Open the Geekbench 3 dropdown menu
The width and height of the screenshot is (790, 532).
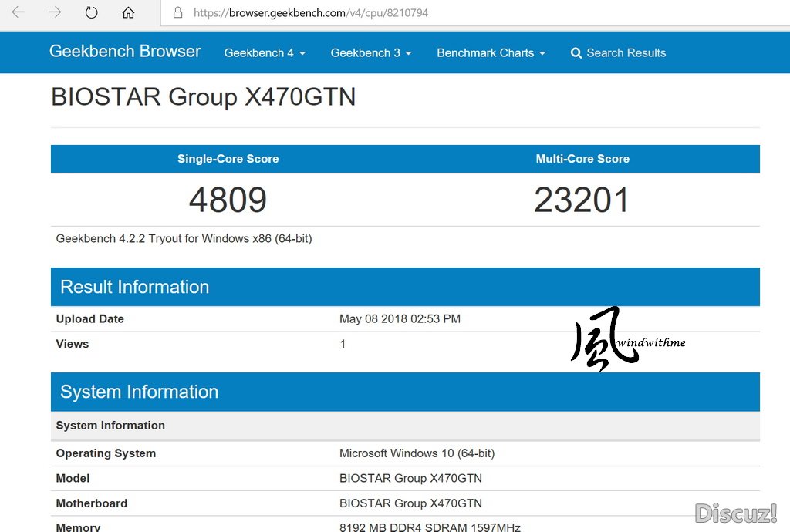[371, 53]
